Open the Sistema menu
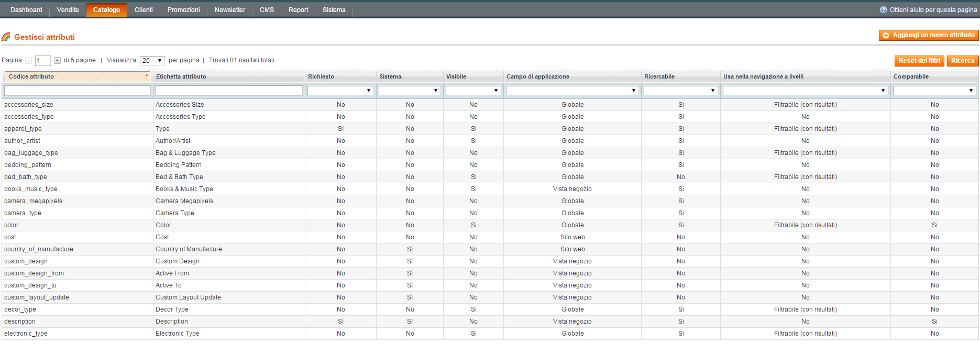 click(334, 10)
